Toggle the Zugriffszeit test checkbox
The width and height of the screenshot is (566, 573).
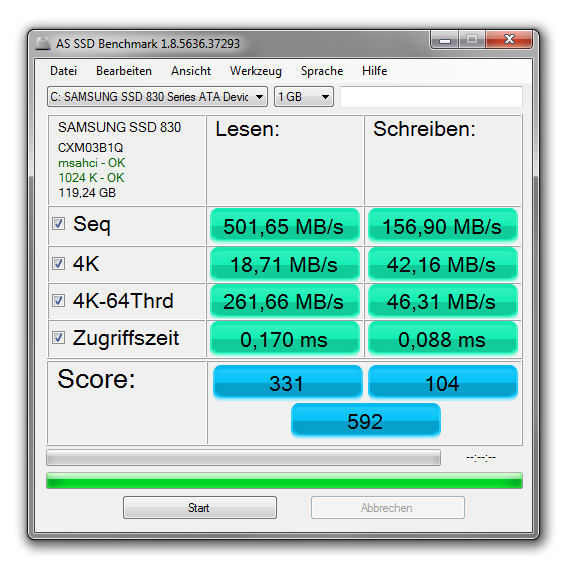[58, 338]
